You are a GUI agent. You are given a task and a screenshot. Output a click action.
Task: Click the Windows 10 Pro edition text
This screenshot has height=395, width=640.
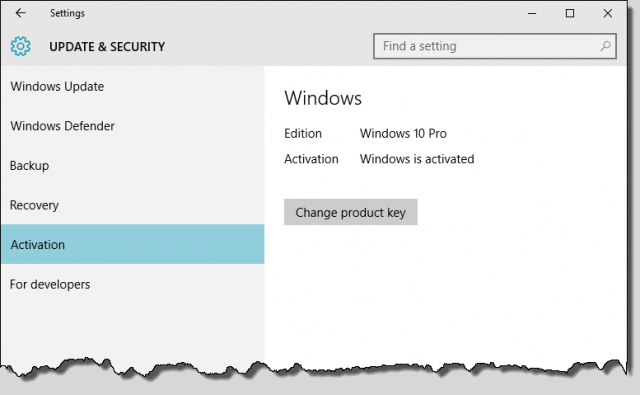(403, 133)
